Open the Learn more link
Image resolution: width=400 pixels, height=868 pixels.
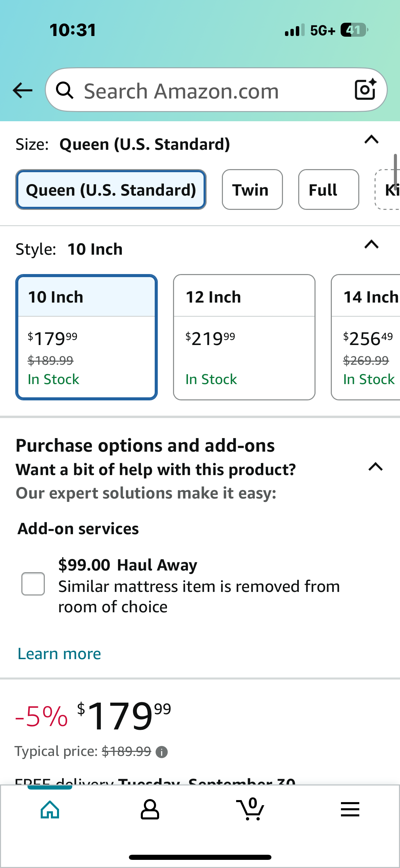pos(59,654)
